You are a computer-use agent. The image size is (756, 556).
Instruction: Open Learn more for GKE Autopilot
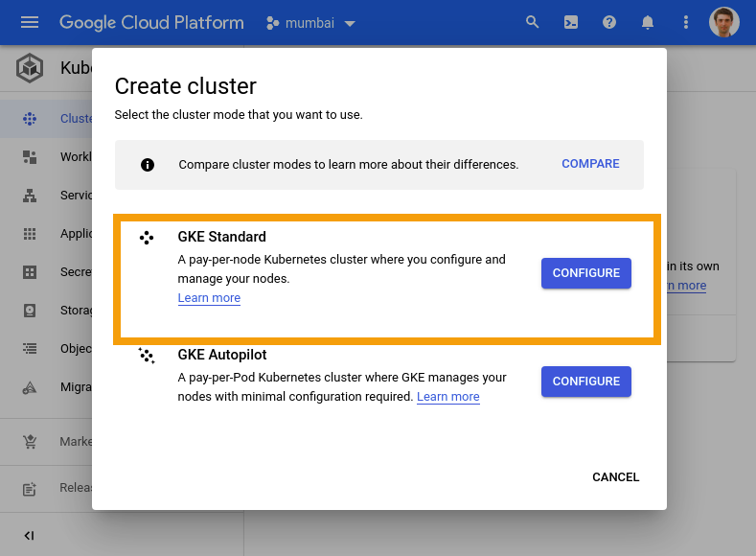[x=447, y=396]
